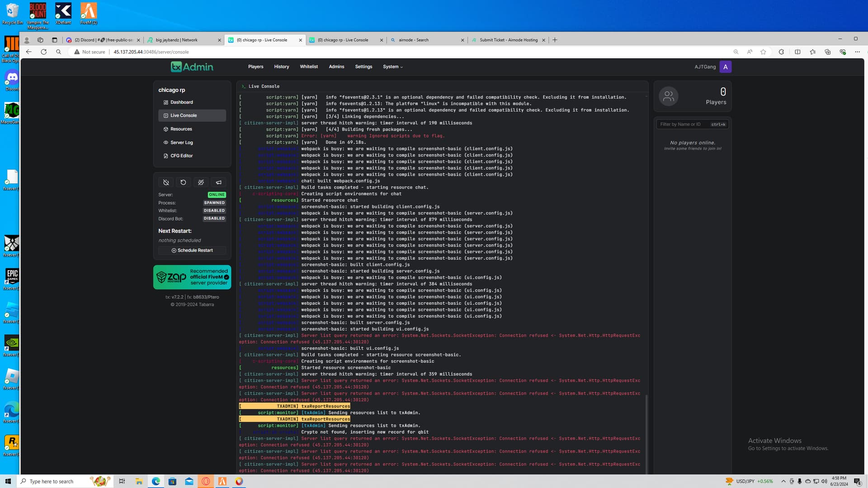The height and width of the screenshot is (488, 868).
Task: Open the announcement megaphone tool
Action: pyautogui.click(x=218, y=182)
